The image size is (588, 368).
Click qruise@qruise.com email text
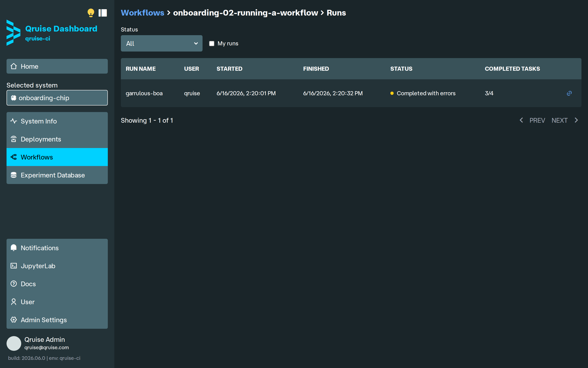tap(47, 348)
